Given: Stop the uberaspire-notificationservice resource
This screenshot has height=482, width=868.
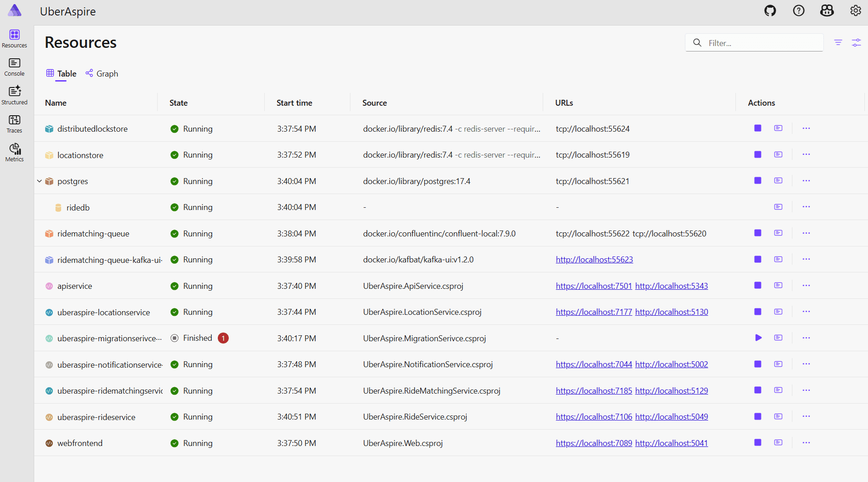Looking at the screenshot, I should coord(758,364).
